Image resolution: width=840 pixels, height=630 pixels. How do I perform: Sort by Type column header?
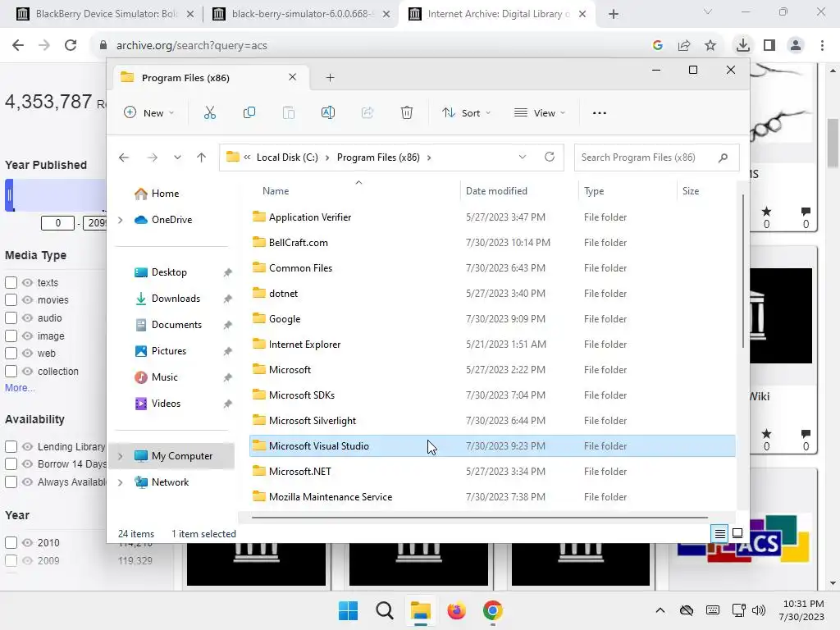pos(594,190)
